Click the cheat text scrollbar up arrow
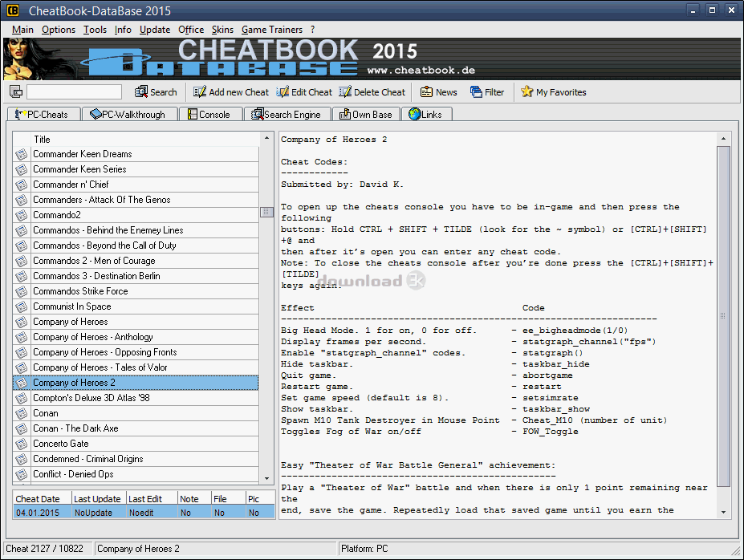This screenshot has height=560, width=744. (723, 139)
